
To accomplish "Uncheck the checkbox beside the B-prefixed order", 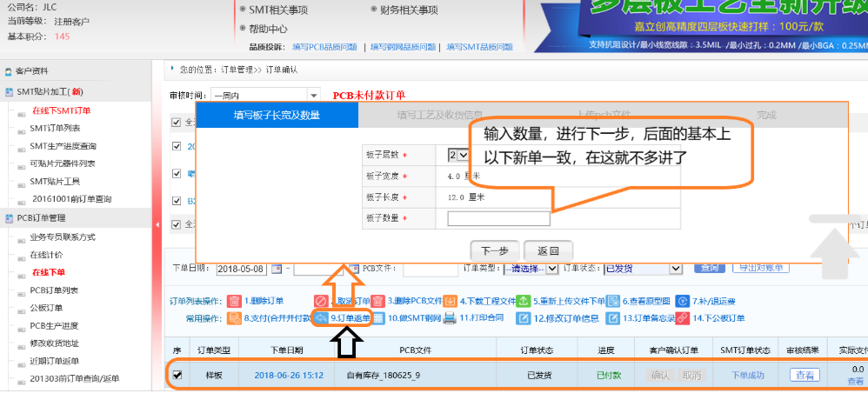I will point(177,200).
